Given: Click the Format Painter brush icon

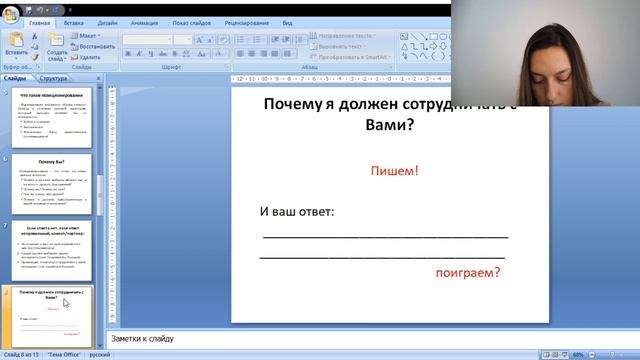Looking at the screenshot, I should [35, 57].
